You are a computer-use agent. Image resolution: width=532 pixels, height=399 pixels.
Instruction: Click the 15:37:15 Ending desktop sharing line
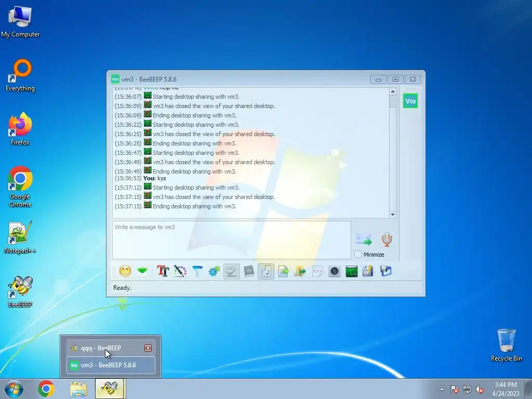pyautogui.click(x=176, y=206)
